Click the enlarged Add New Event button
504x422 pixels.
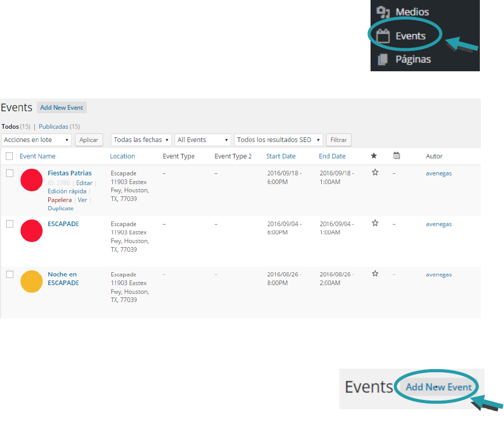tap(439, 387)
